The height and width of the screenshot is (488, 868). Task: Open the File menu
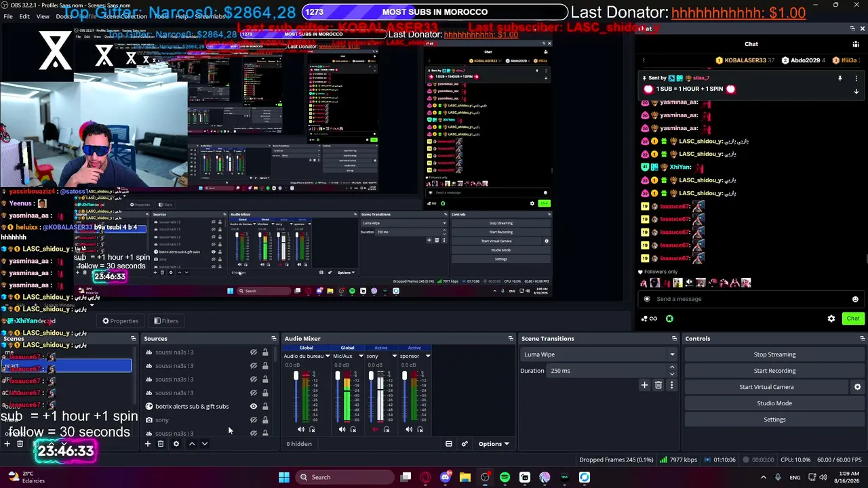(x=8, y=16)
